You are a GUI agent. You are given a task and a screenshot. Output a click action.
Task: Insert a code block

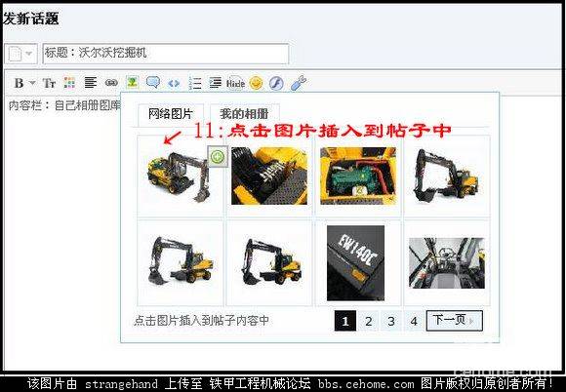click(174, 83)
